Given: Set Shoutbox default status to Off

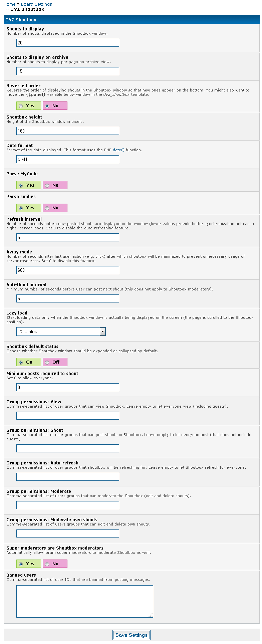Looking at the screenshot, I should pos(47,363).
